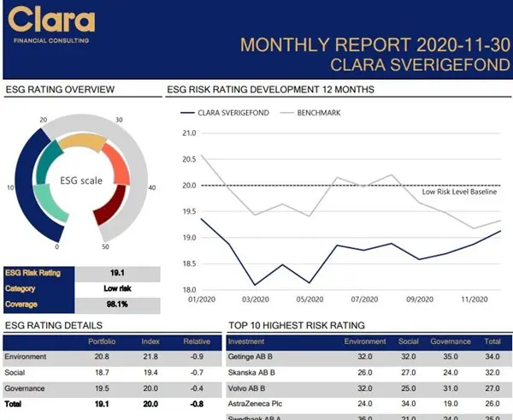Click the Governance row label in details
Viewport: 513px width, 420px height.
25,388
